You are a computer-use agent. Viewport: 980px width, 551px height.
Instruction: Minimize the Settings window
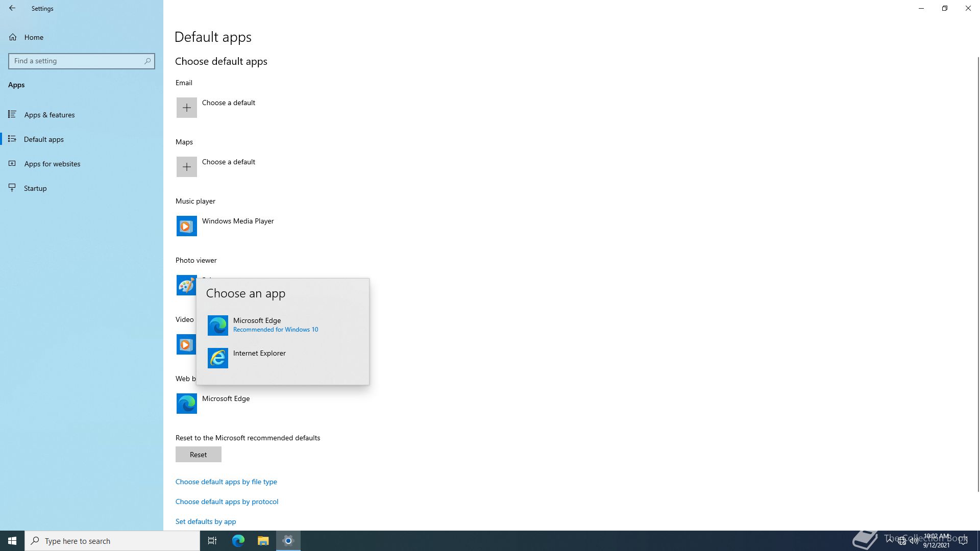pyautogui.click(x=921, y=8)
